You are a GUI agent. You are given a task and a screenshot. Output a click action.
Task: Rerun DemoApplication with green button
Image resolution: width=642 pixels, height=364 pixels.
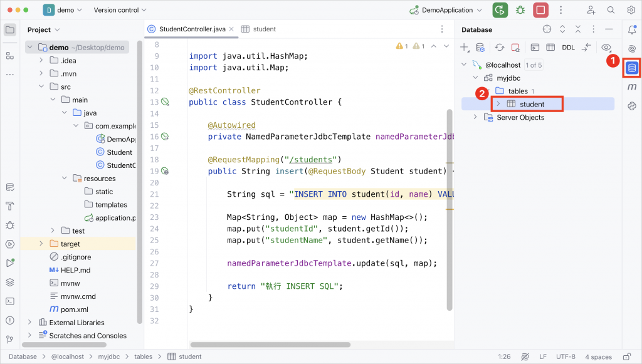click(500, 10)
